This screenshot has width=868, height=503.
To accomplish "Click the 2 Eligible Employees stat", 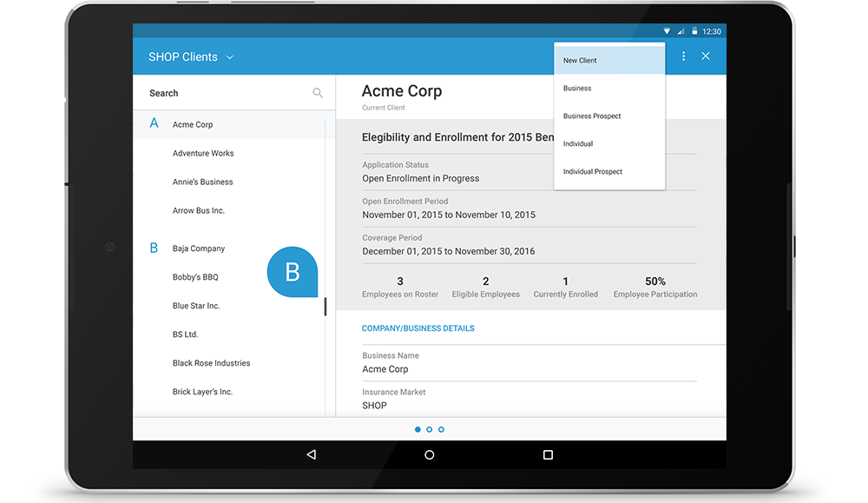I will point(485,287).
